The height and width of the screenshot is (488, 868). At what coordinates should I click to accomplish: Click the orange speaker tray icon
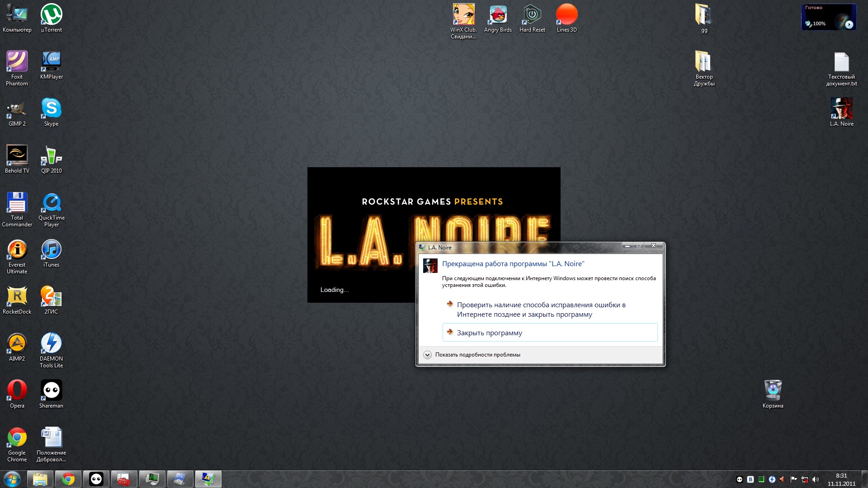[783, 479]
